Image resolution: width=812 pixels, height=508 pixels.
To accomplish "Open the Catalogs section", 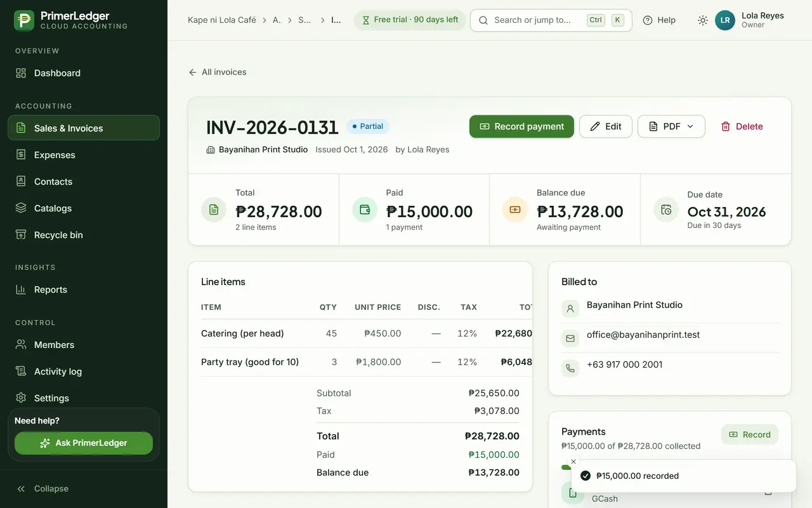I will click(84, 208).
